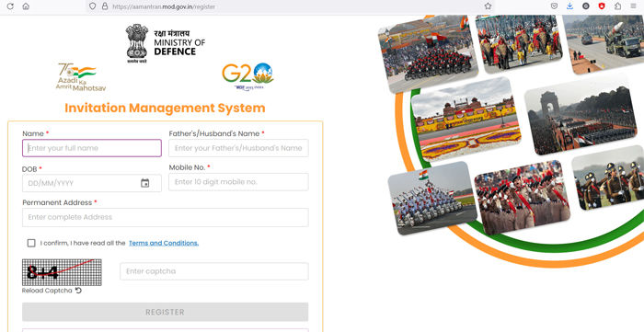The image size is (644, 332).
Task: Open the browser downloads arrow icon
Action: 569,6
